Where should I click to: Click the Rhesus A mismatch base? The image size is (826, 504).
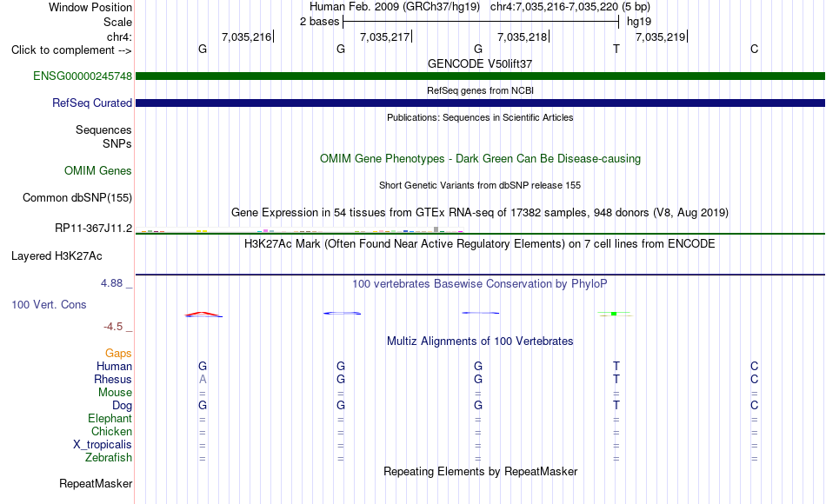click(x=203, y=379)
